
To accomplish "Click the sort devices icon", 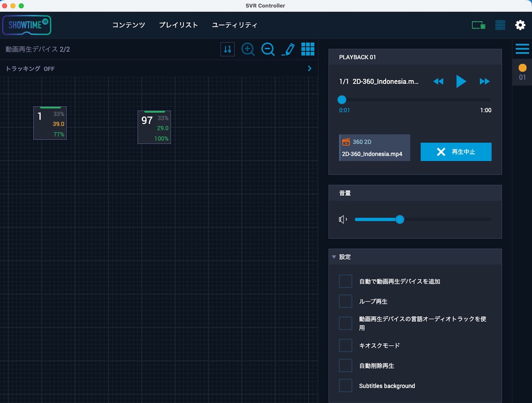I will tap(227, 49).
